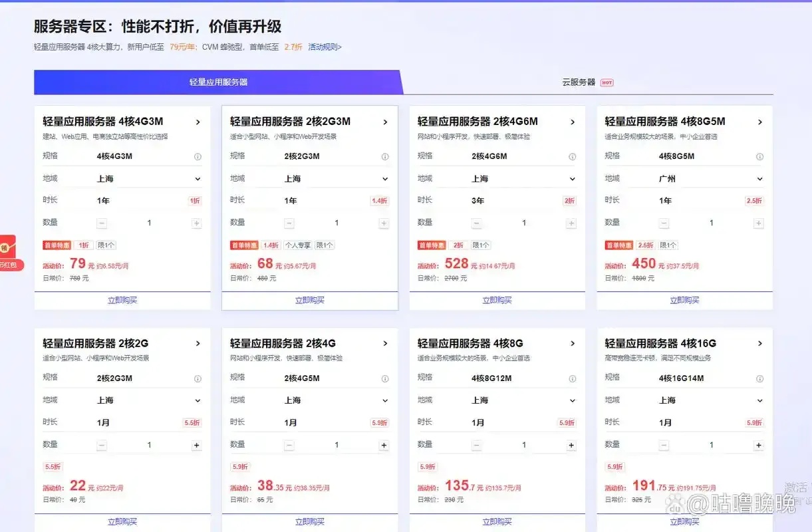Open the arrow next to 轻量应用服务器 4核8G title

click(x=573, y=344)
